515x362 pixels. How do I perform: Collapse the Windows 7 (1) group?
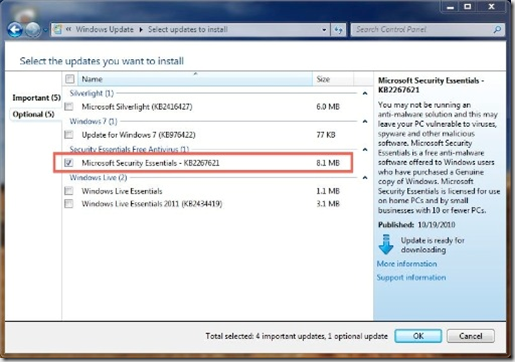click(x=365, y=121)
